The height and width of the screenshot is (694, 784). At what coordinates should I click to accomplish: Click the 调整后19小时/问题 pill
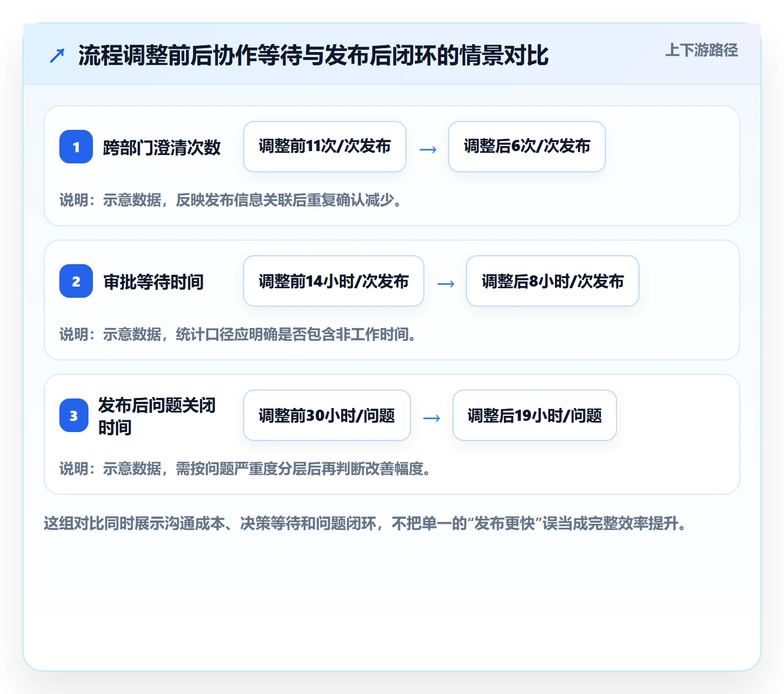[535, 415]
